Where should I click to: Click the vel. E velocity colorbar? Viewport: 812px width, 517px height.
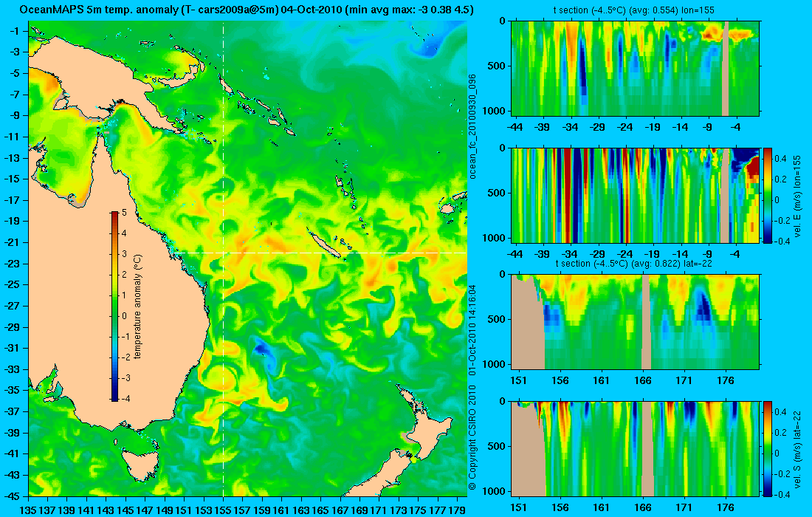pos(768,195)
